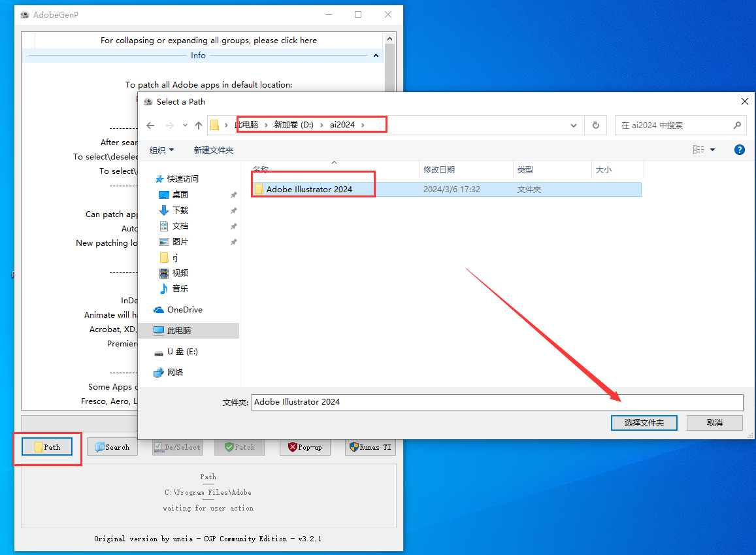Go forward with the right arrow icon

pyautogui.click(x=169, y=126)
